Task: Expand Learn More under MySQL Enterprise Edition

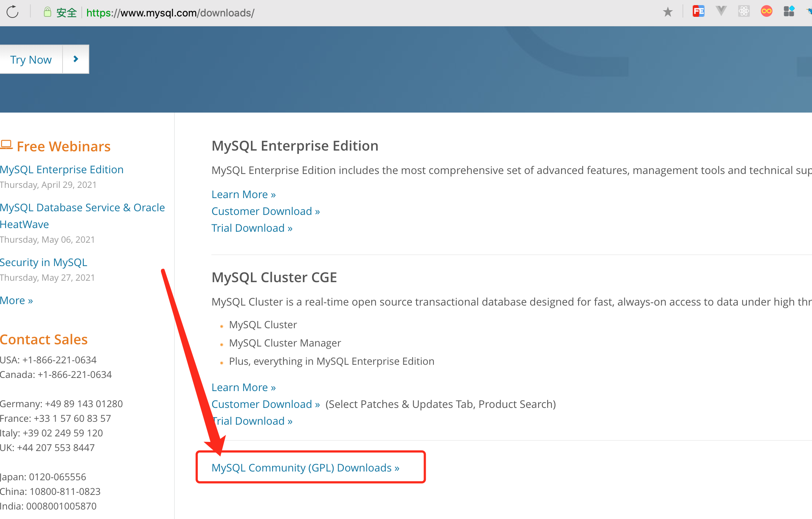Action: (x=243, y=194)
